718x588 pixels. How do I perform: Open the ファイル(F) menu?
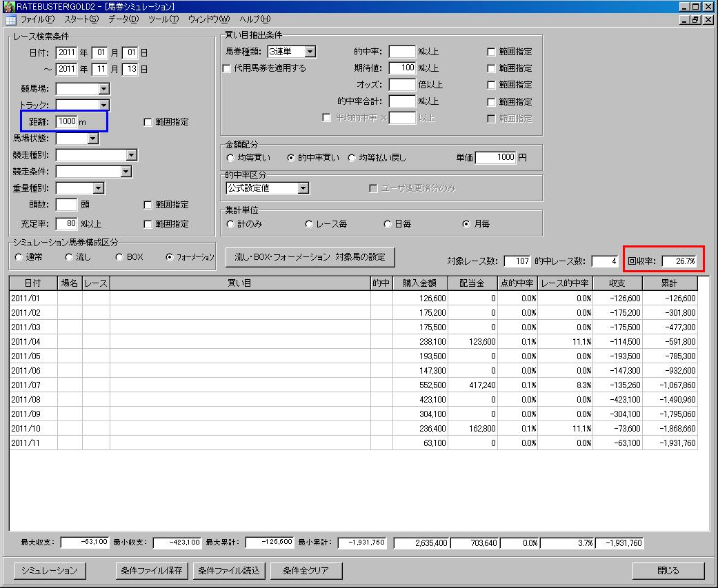pyautogui.click(x=37, y=19)
